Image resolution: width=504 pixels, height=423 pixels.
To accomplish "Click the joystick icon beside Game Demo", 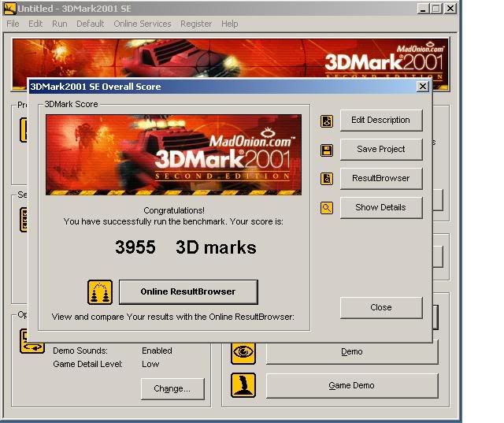I will point(243,385).
